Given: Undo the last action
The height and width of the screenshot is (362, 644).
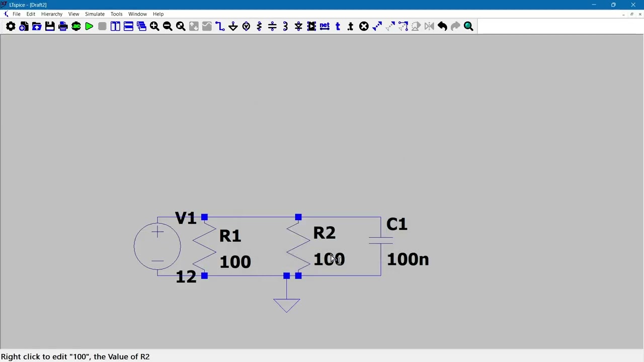Looking at the screenshot, I should click(x=442, y=26).
